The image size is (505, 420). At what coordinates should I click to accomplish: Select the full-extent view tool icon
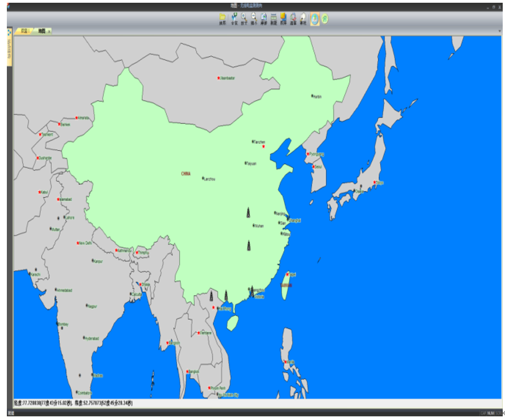[x=234, y=18]
